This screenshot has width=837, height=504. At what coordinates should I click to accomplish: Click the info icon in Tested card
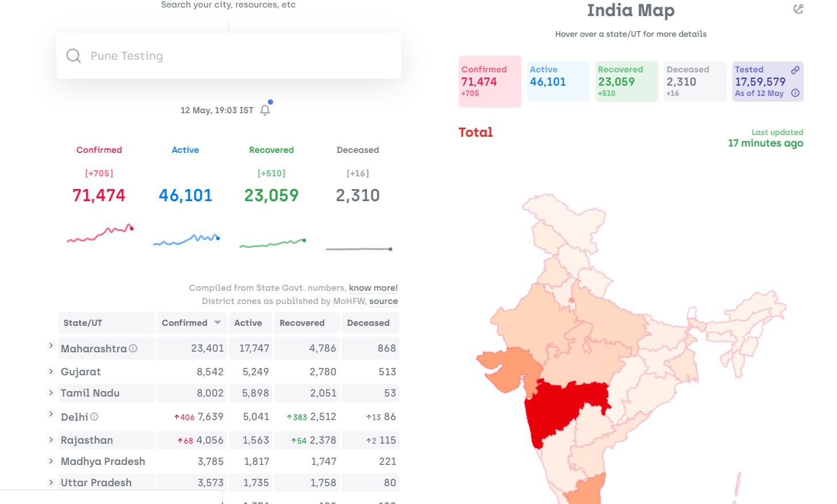[795, 93]
